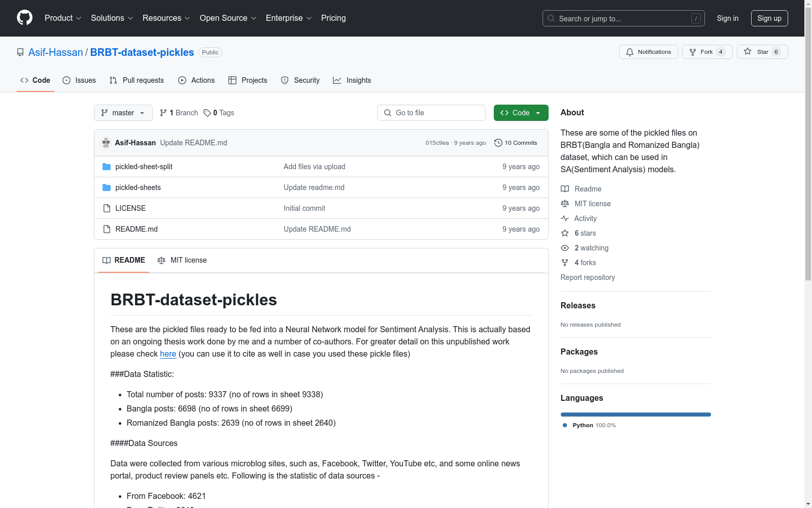Open the Asif-Hassan owner link

[56, 52]
